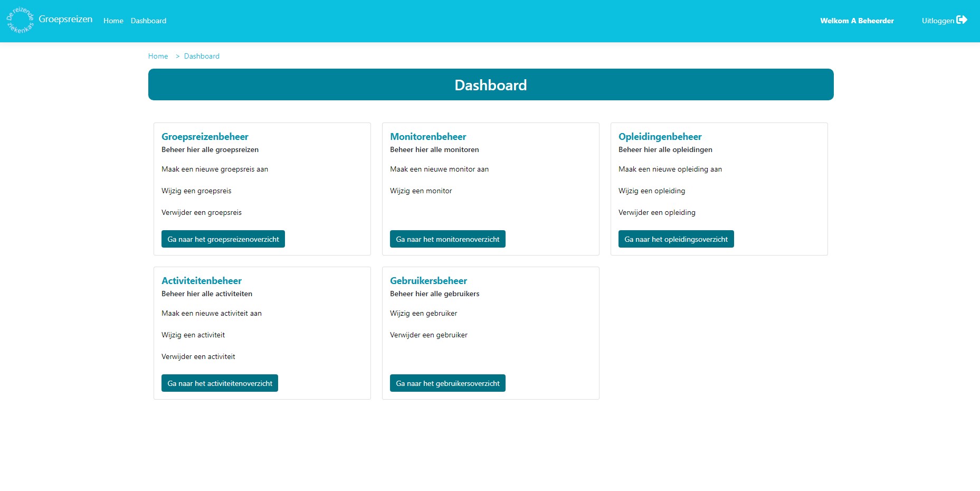Open the groepsreizenoverzicht
Image resolution: width=980 pixels, height=491 pixels.
pos(223,239)
